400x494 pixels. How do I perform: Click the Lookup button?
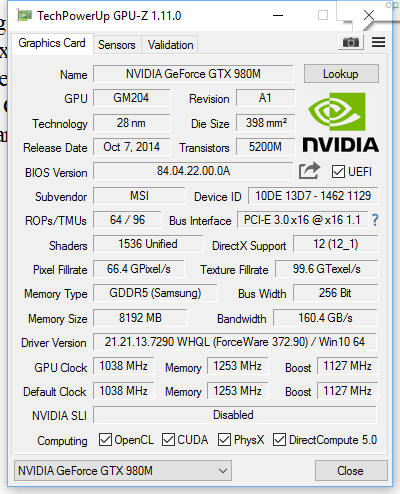pyautogui.click(x=341, y=74)
